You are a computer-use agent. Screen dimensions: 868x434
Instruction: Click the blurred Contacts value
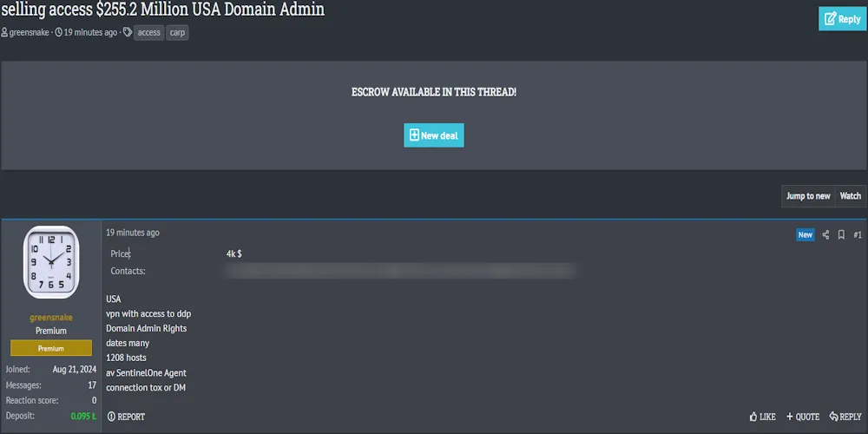point(399,271)
